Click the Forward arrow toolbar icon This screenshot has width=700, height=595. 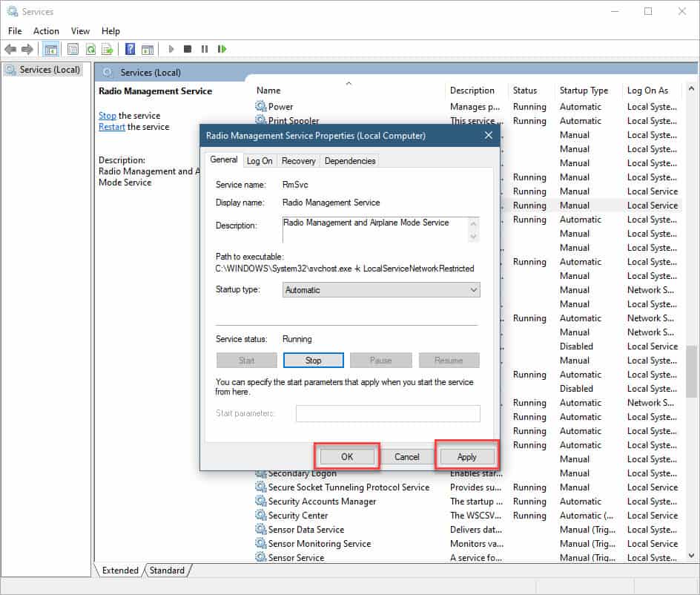[x=27, y=49]
